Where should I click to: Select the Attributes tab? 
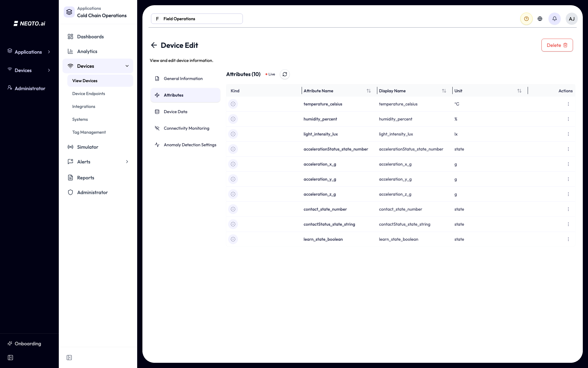(x=185, y=95)
